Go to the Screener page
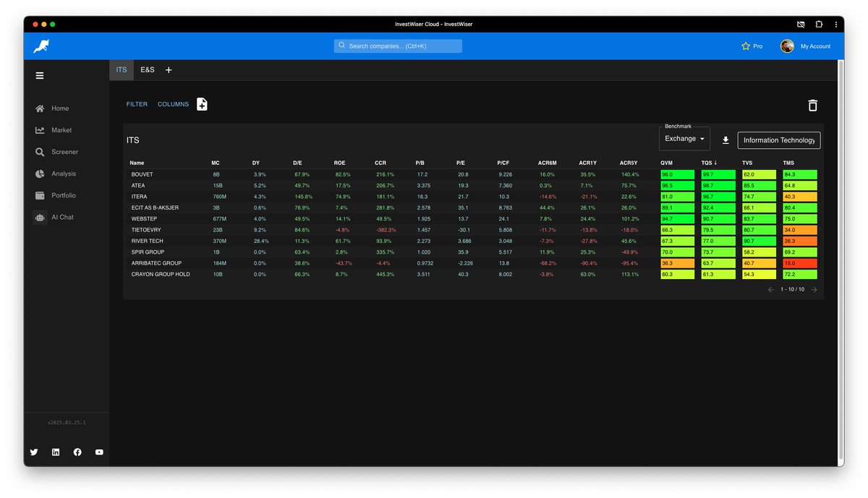Screen dimensions: 868x498 pos(66,152)
